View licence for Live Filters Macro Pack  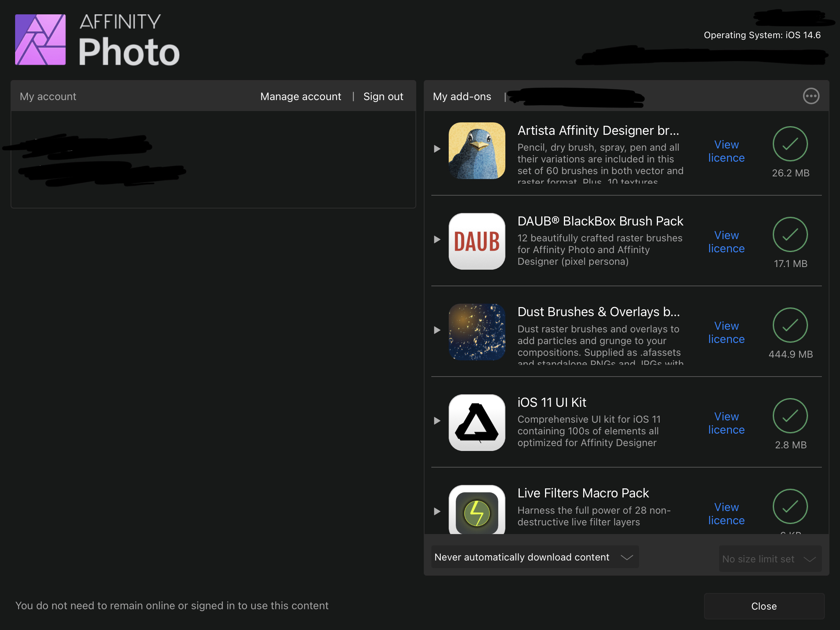(726, 514)
